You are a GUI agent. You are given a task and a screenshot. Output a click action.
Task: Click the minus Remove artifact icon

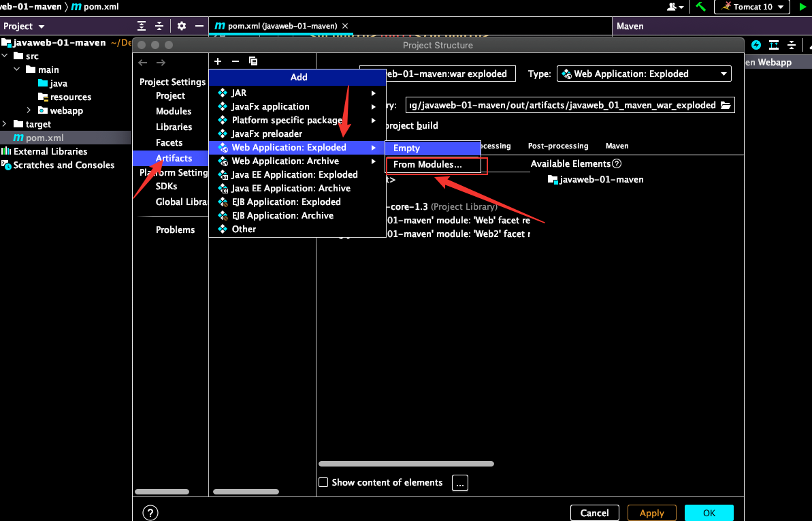[236, 61]
